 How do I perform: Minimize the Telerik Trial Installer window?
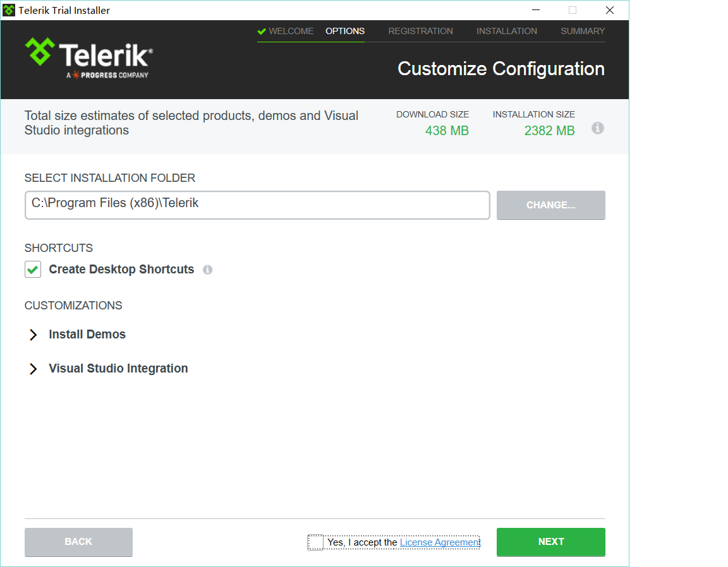(x=536, y=10)
